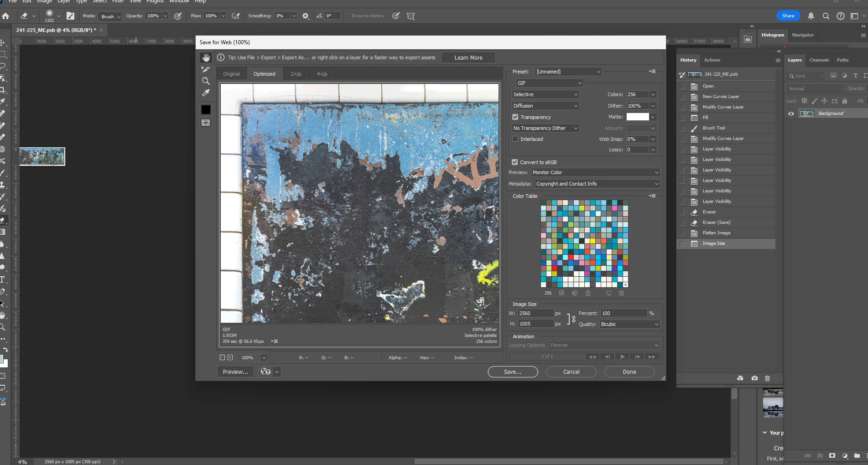This screenshot has height=465, width=868.
Task: Click the Photoshop Home icon
Action: pyautogui.click(x=5, y=16)
